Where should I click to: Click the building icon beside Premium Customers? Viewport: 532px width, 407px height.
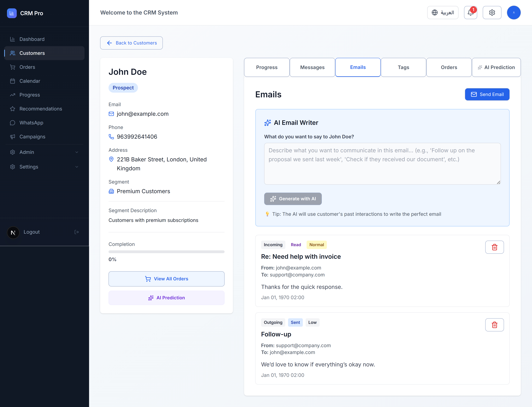click(111, 191)
